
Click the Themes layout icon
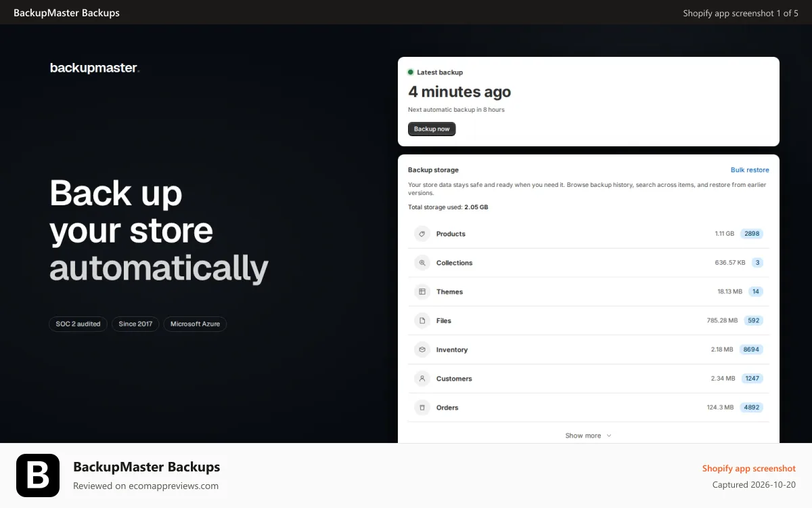422,292
